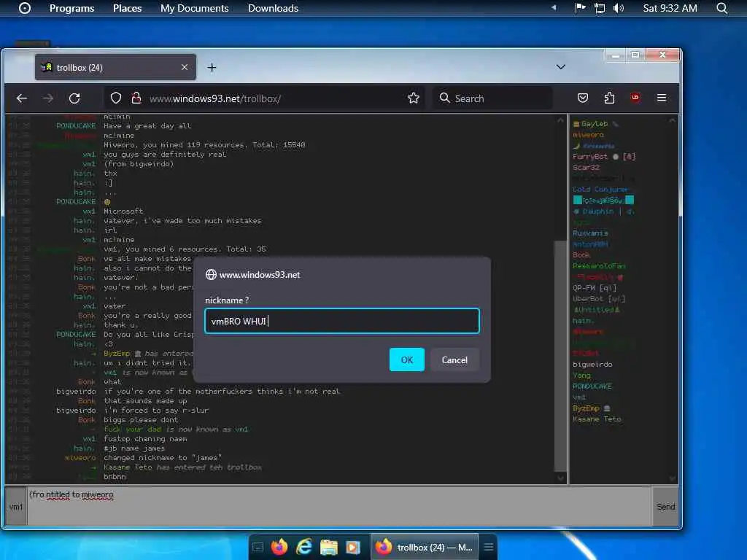Open the top panel search magnifier
The width and height of the screenshot is (747, 560).
click(721, 8)
